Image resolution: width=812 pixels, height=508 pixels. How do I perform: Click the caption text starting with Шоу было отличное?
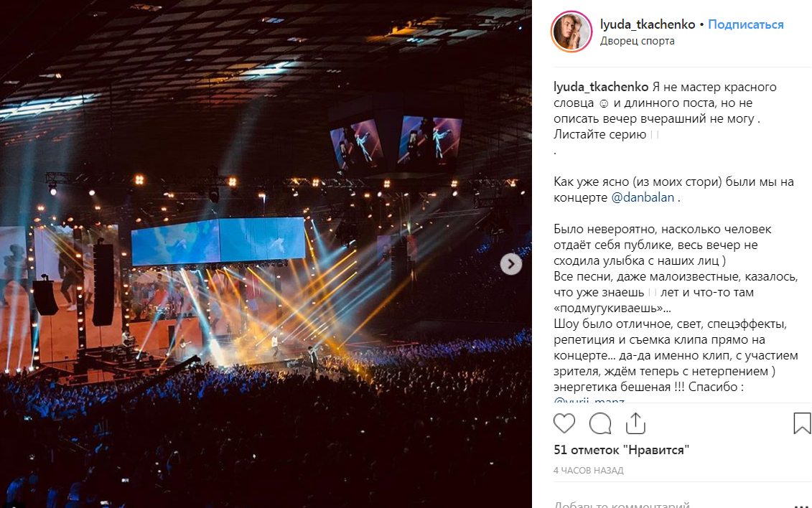(676, 355)
